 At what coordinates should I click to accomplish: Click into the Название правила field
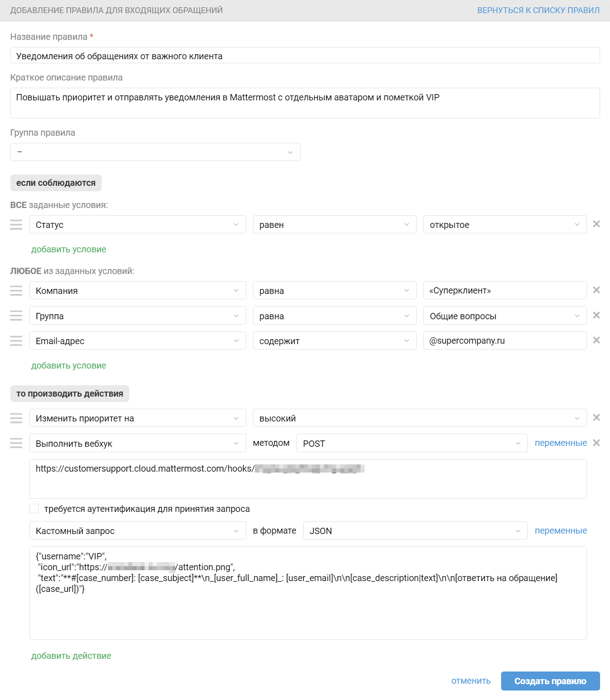305,56
